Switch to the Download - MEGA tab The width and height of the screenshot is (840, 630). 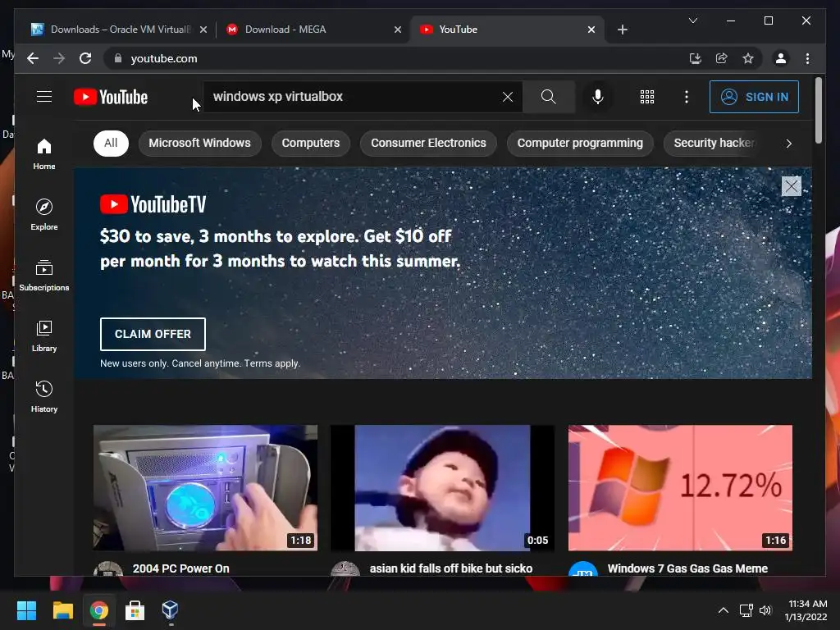tap(313, 30)
